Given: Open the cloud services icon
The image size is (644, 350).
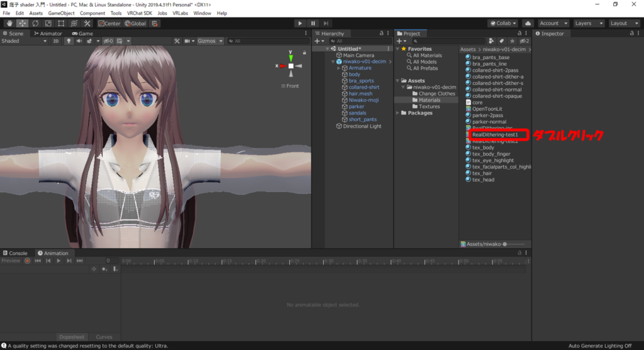Looking at the screenshot, I should click(x=528, y=23).
